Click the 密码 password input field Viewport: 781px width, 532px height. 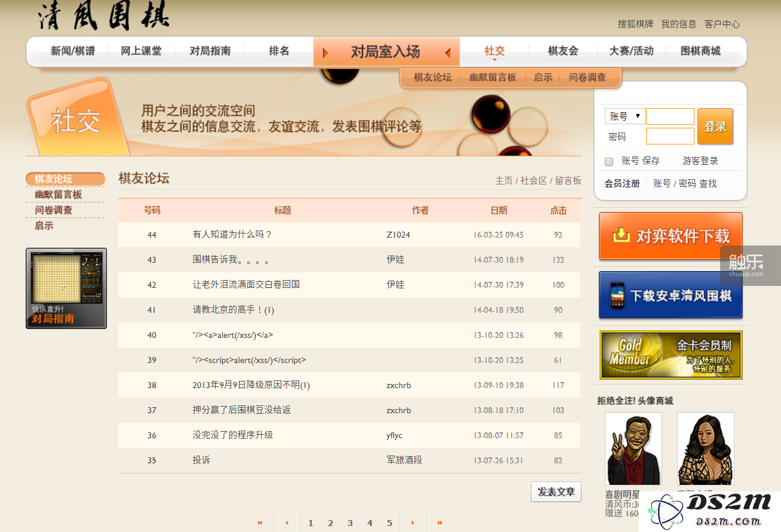670,136
